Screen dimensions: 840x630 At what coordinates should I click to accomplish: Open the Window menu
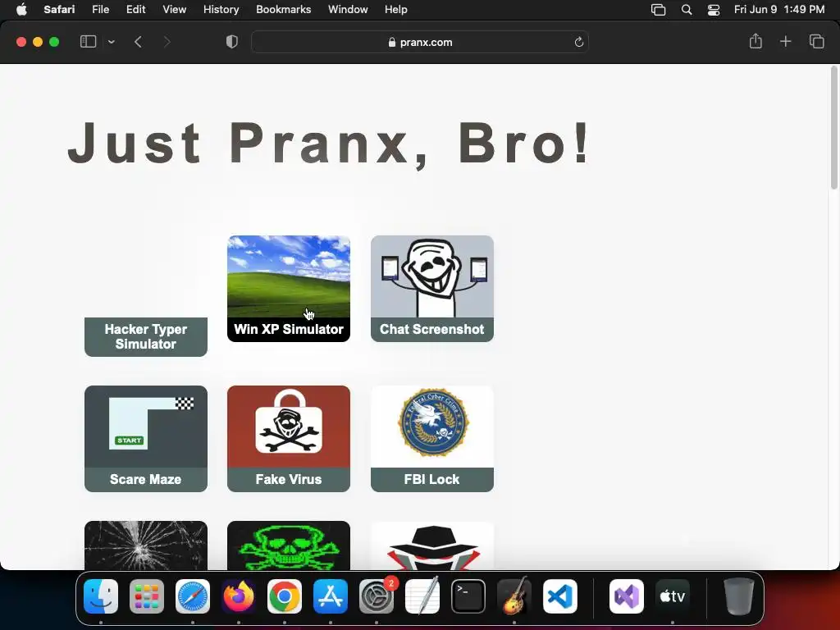(348, 10)
